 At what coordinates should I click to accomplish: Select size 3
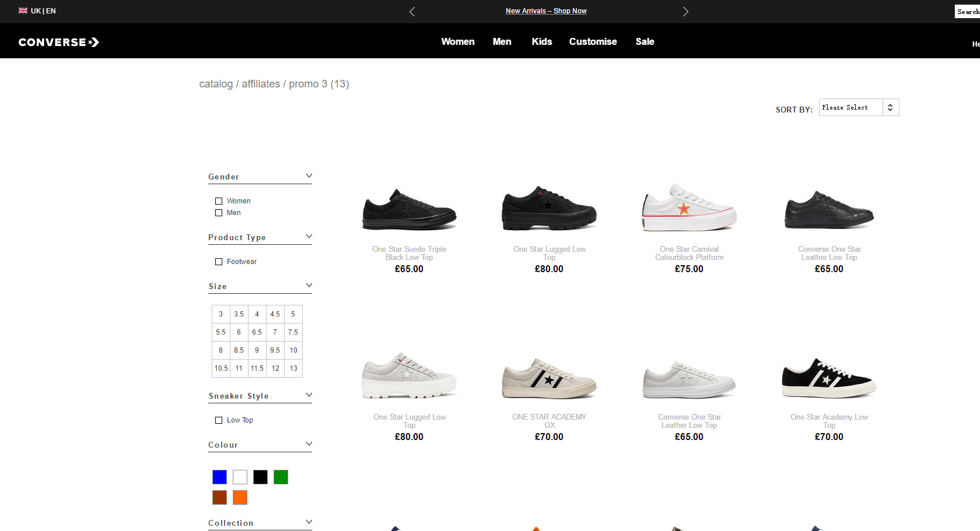tap(220, 314)
